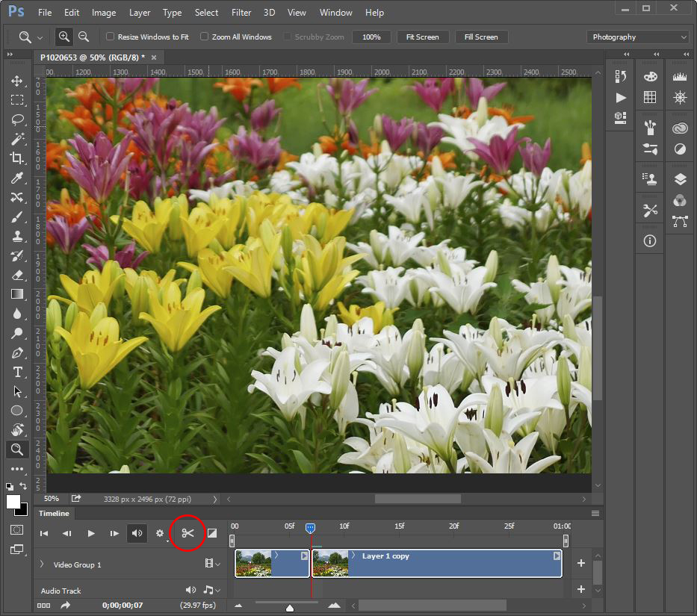Image resolution: width=697 pixels, height=616 pixels.
Task: Open the Filter menu
Action: (x=241, y=13)
